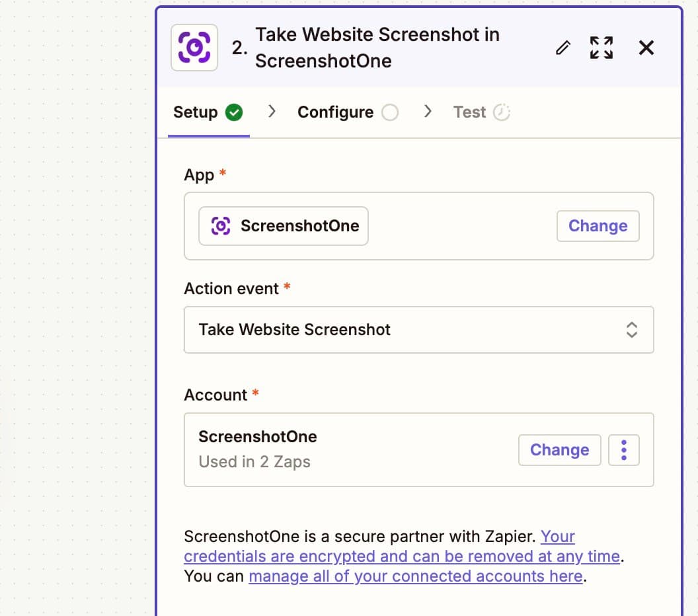This screenshot has height=616, width=698.
Task: Close the step editor panel
Action: (x=646, y=48)
